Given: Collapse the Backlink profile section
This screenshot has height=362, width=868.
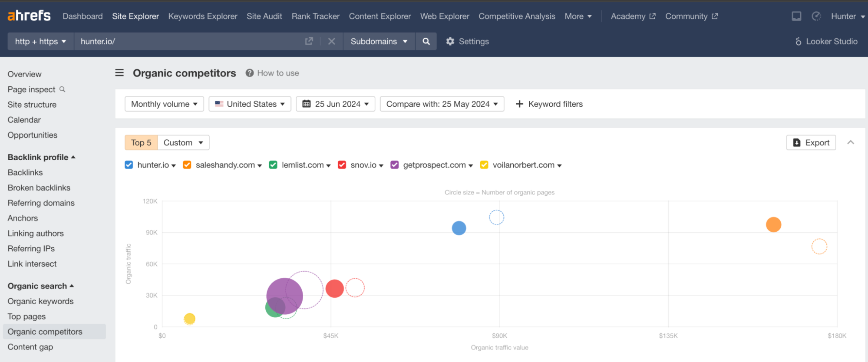Looking at the screenshot, I should click(42, 157).
